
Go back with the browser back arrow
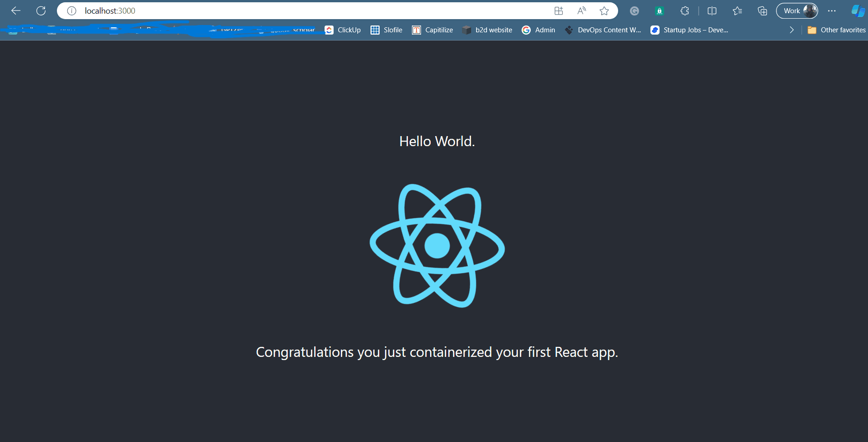[x=16, y=10]
